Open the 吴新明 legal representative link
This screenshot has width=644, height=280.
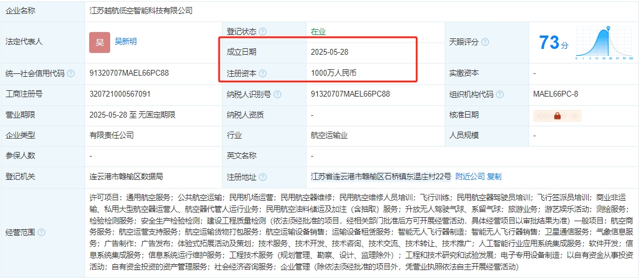[126, 41]
